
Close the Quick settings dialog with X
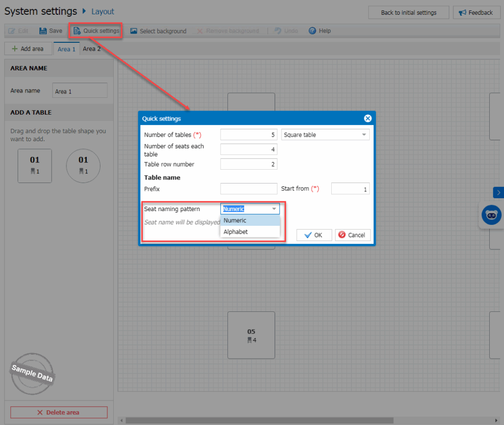coord(367,119)
